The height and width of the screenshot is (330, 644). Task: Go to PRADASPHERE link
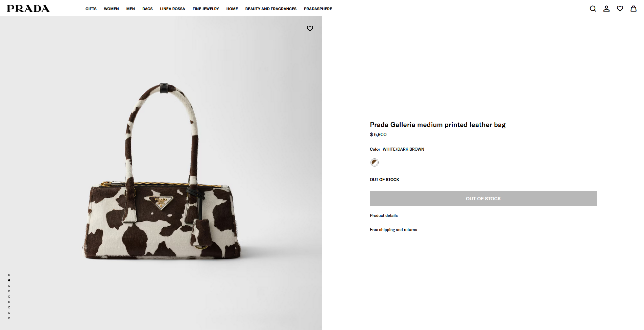coord(318,9)
